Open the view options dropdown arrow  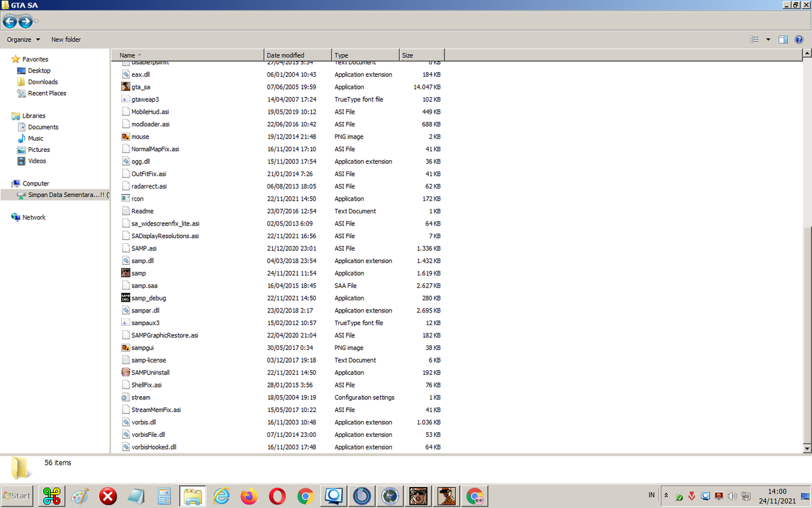click(x=768, y=39)
